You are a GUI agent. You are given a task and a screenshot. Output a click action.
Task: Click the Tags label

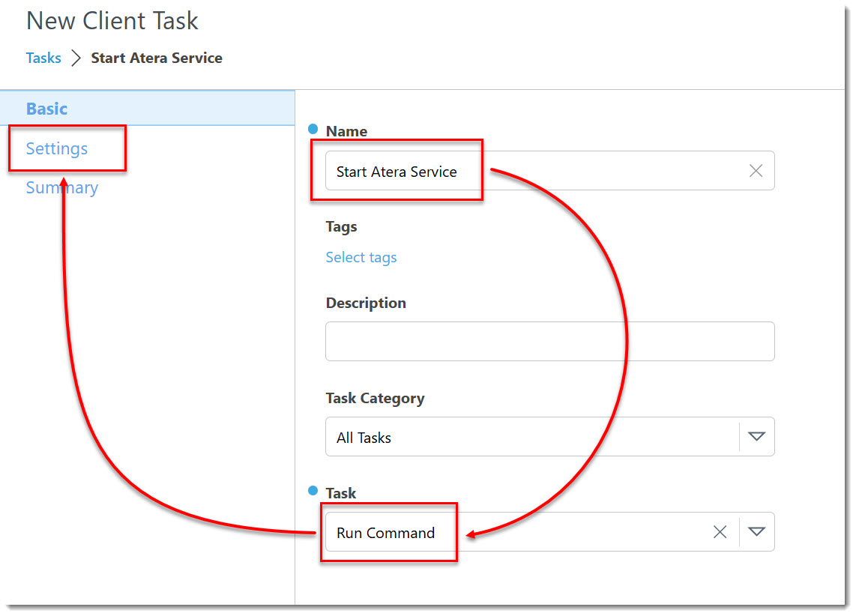coord(341,226)
